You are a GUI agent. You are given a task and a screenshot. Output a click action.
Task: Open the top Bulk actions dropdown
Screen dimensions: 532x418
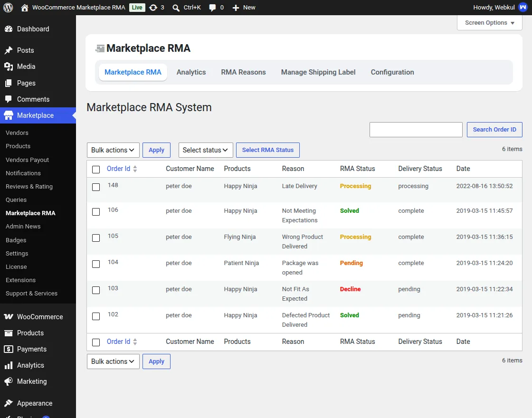pos(113,150)
